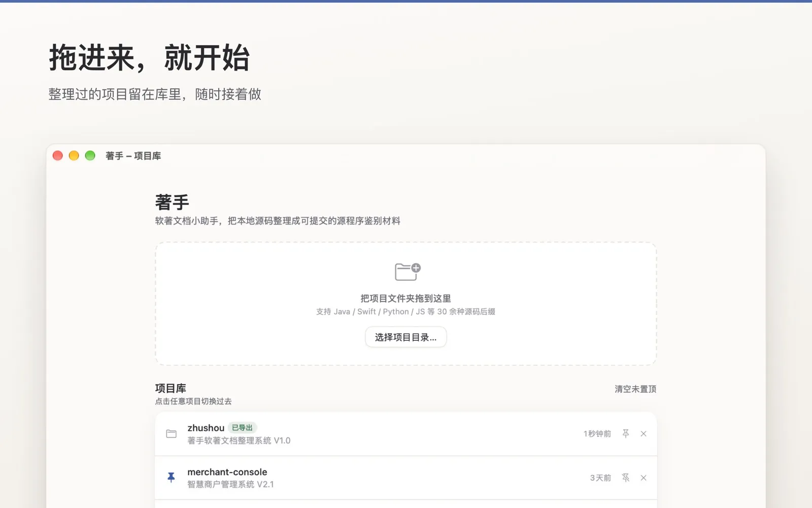Click 著手软著文档整理系统 V1.0 subtitle

239,440
